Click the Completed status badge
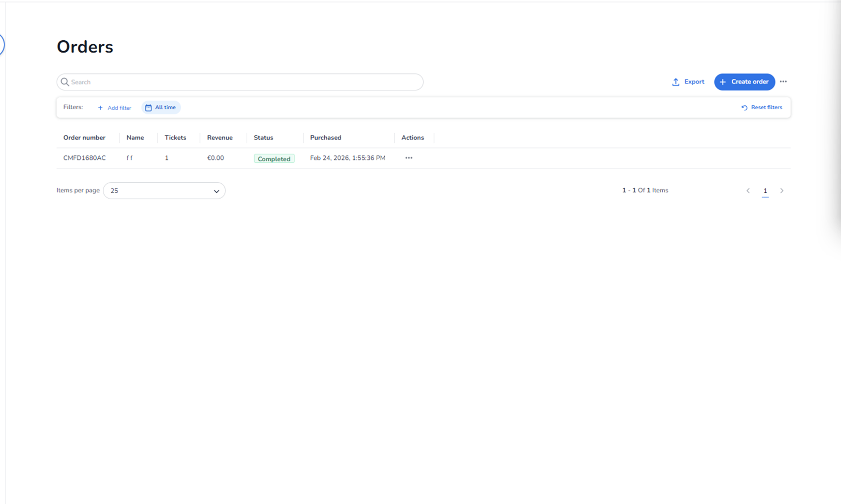 [x=274, y=159]
